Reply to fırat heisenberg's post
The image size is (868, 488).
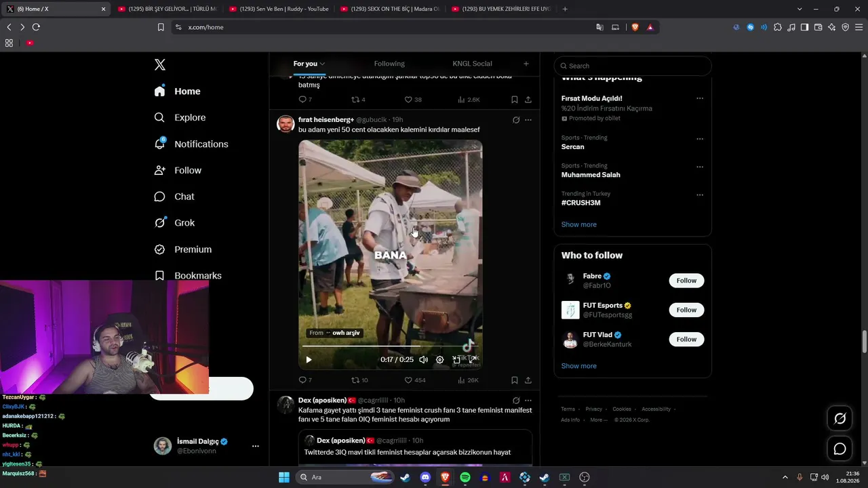click(x=305, y=380)
